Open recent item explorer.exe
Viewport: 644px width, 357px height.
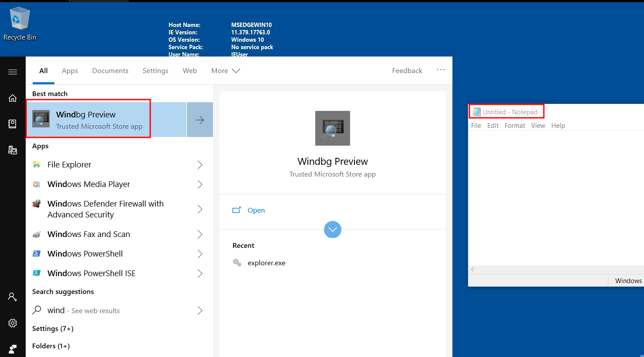tap(266, 263)
